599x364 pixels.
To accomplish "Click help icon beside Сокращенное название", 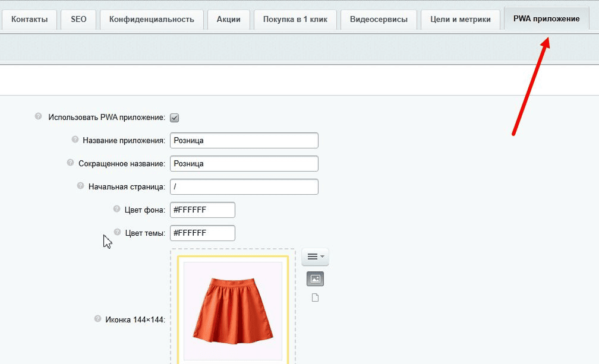I will (x=70, y=162).
